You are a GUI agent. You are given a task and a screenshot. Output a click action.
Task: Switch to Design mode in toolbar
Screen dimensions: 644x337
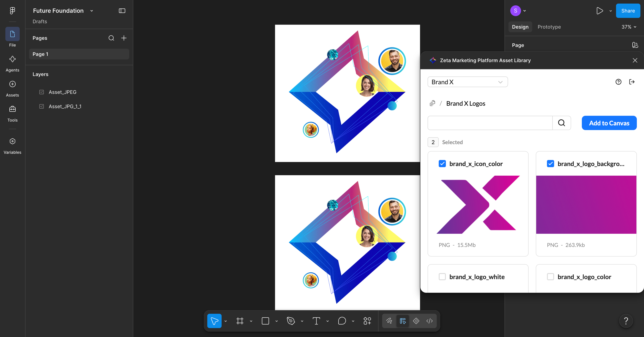click(403, 321)
